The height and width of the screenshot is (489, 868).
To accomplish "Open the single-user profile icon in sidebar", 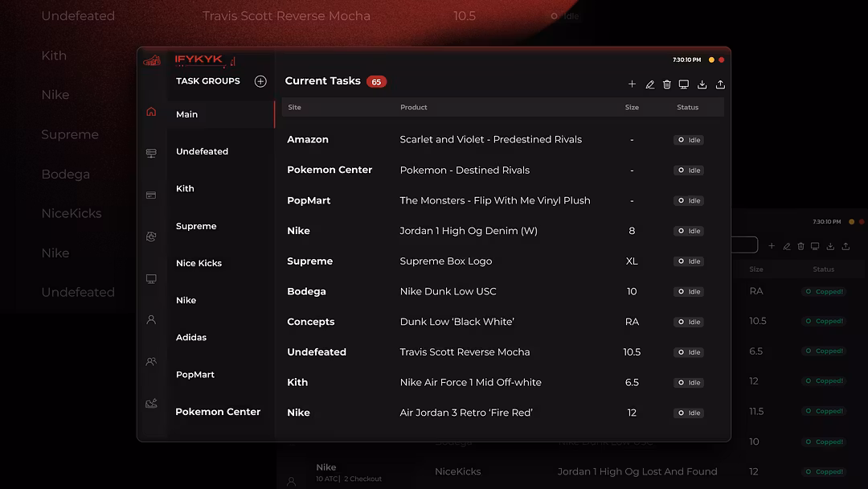I will point(151,319).
